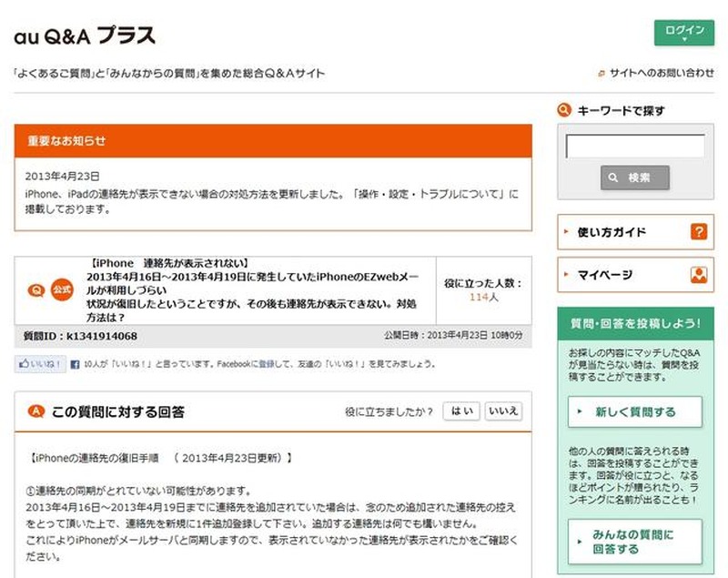Focus the keyword search text field
The width and height of the screenshot is (728, 578).
click(x=634, y=147)
